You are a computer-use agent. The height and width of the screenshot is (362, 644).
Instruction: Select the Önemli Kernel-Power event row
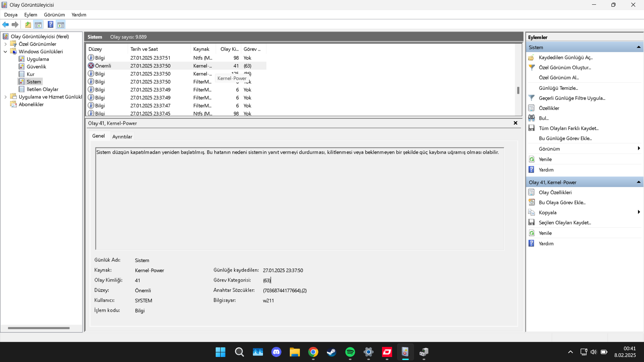(151, 66)
